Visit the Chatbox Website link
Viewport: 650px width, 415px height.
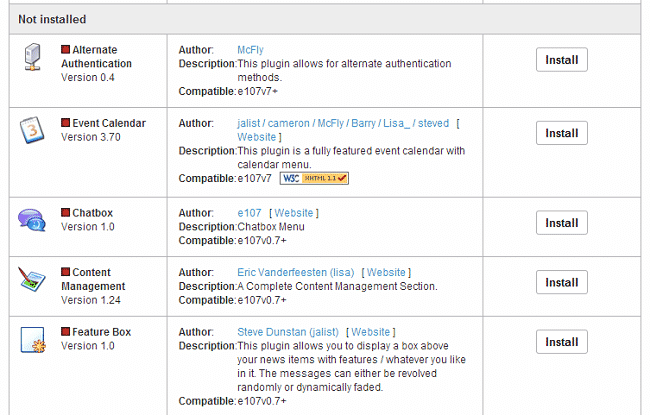point(293,213)
